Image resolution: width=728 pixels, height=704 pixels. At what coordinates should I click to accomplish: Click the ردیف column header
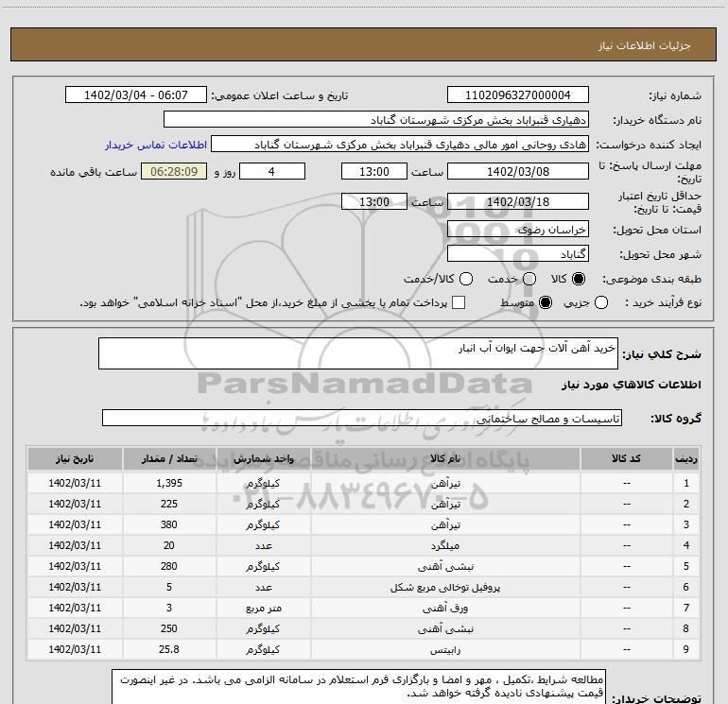pyautogui.click(x=686, y=458)
